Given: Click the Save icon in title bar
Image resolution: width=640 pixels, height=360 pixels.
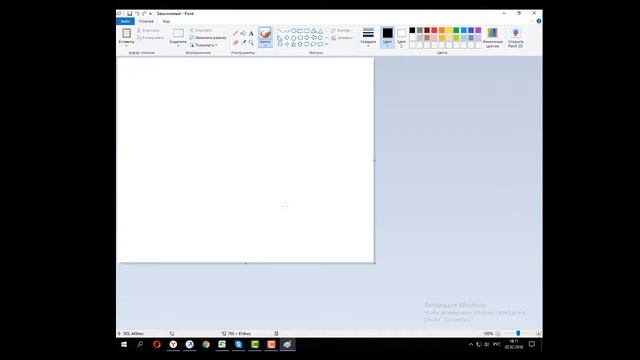Looking at the screenshot, I should coord(129,13).
